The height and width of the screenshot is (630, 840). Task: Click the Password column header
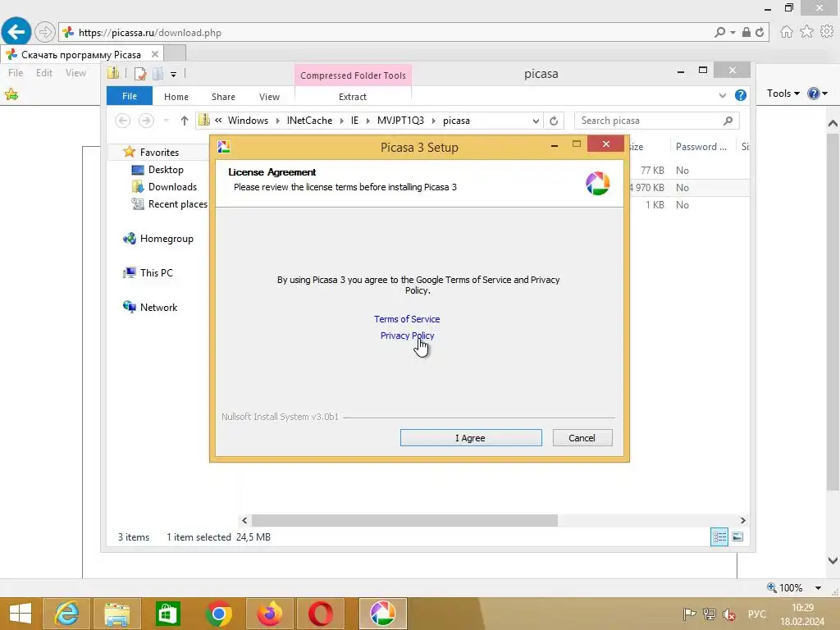tap(701, 147)
